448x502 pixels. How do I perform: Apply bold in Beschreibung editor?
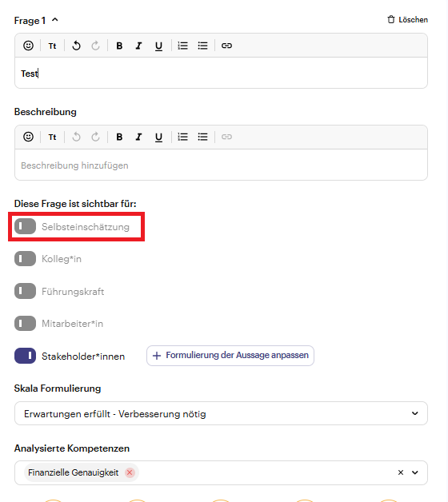[119, 137]
